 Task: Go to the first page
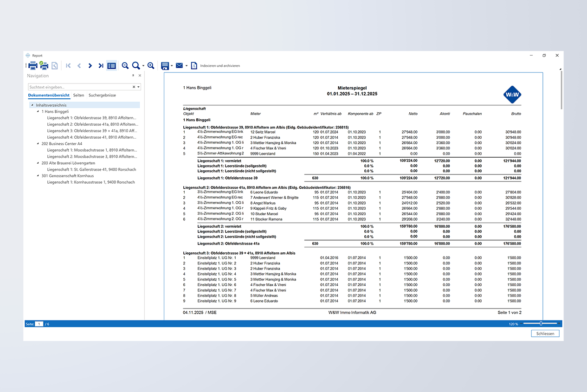coord(68,66)
